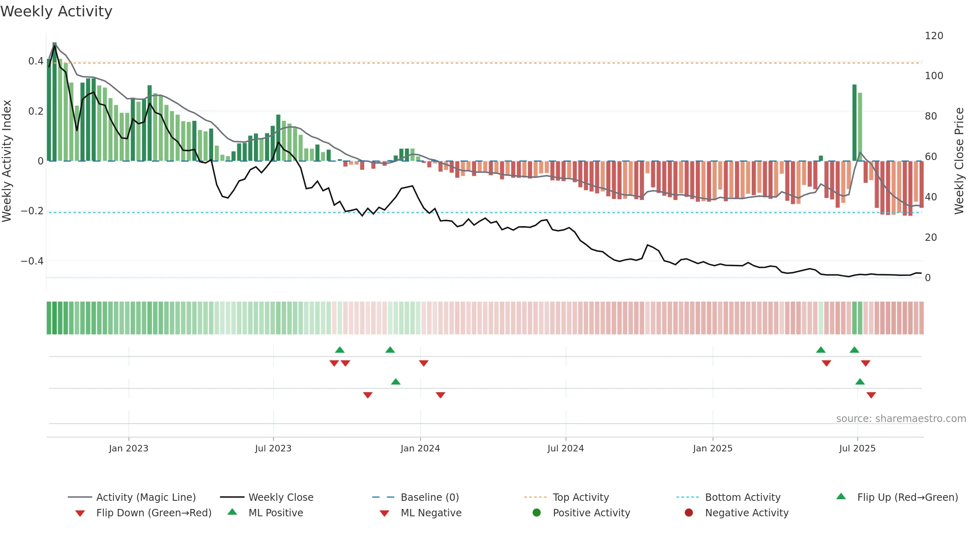Click the 'Jul 2023' x-axis label

click(x=273, y=448)
